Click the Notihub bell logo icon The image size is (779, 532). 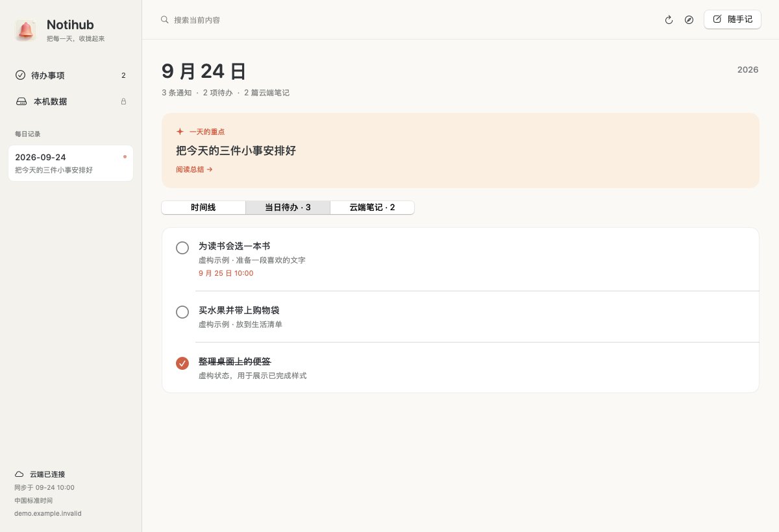click(26, 30)
